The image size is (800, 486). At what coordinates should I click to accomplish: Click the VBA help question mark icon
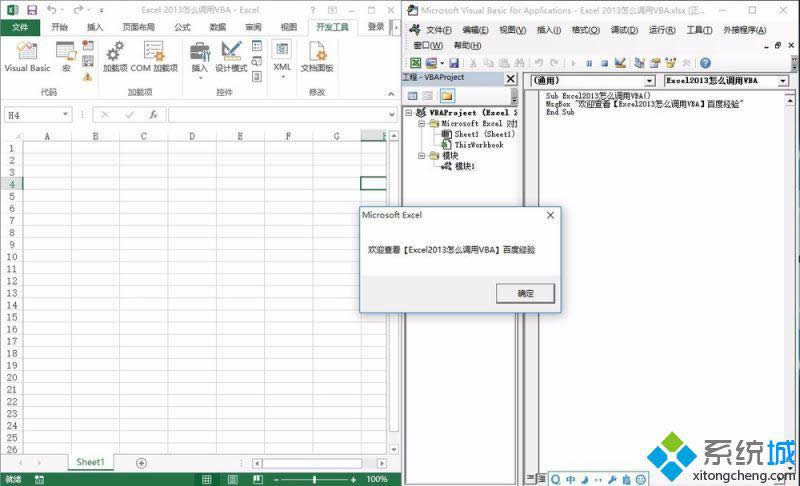coord(705,63)
